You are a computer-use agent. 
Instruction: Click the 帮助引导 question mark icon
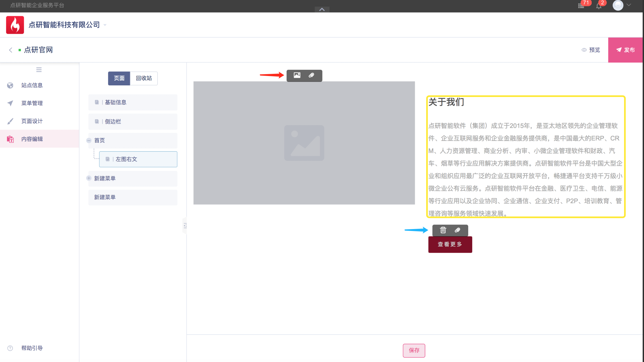(10, 348)
